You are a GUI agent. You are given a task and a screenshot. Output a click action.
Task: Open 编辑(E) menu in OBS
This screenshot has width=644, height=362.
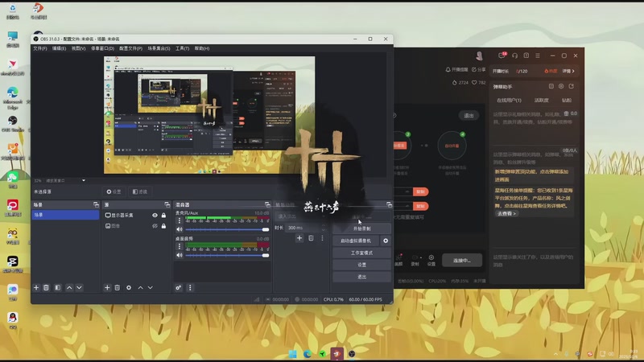(x=59, y=48)
